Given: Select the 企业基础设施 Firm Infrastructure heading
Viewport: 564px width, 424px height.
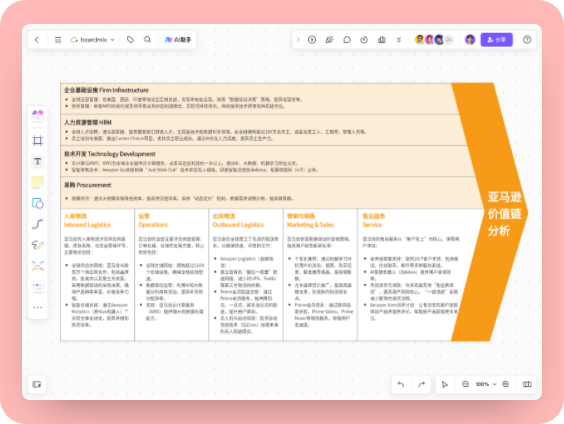Looking at the screenshot, I should point(106,90).
